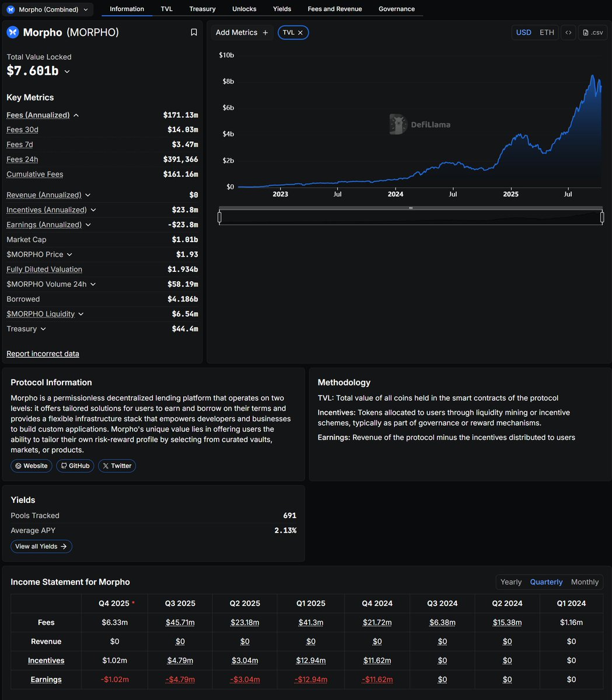The width and height of the screenshot is (612, 700).
Task: Click the bookmark icon beside Morpho title
Action: 194,33
